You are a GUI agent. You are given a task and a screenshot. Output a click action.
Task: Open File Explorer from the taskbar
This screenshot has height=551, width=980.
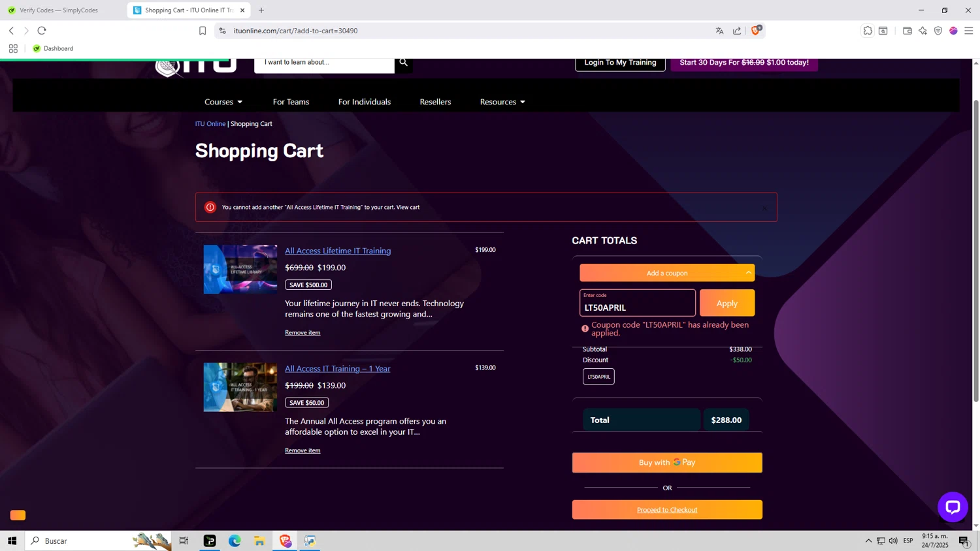pyautogui.click(x=259, y=541)
